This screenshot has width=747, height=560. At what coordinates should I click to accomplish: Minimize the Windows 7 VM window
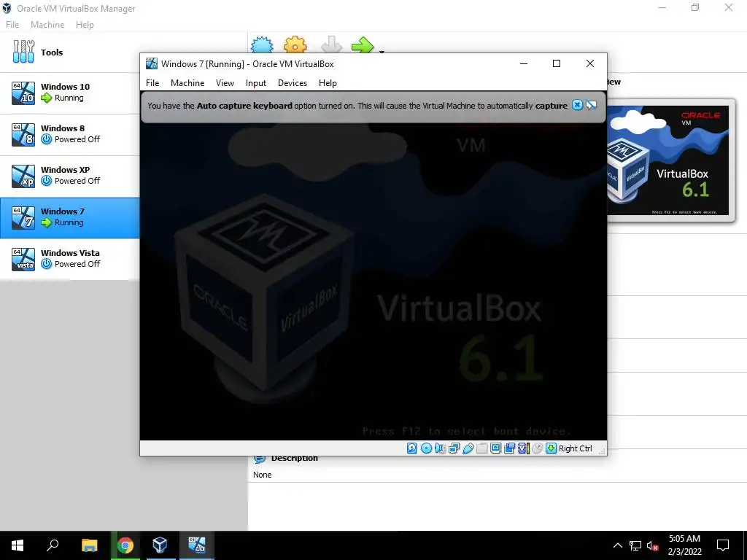[524, 63]
